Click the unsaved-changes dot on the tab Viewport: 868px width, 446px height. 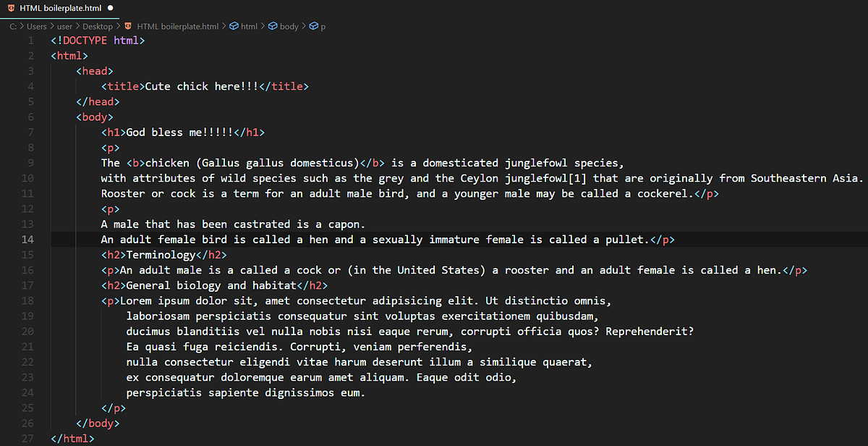111,7
